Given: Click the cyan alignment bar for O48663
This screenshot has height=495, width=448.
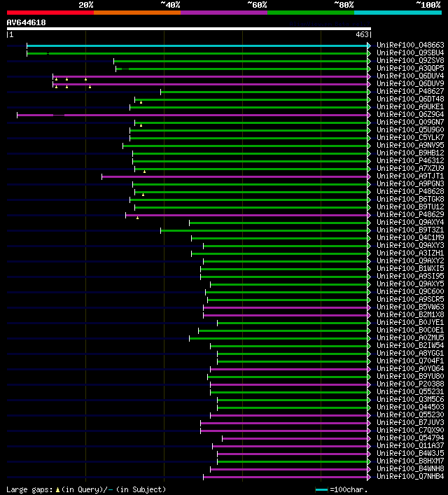Looking at the screenshot, I should point(197,46).
